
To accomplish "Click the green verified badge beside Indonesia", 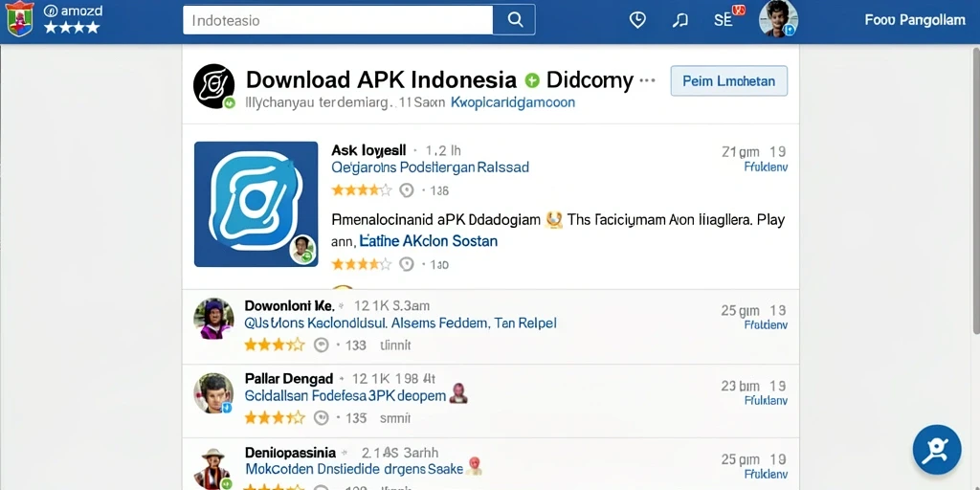I will click(x=532, y=80).
